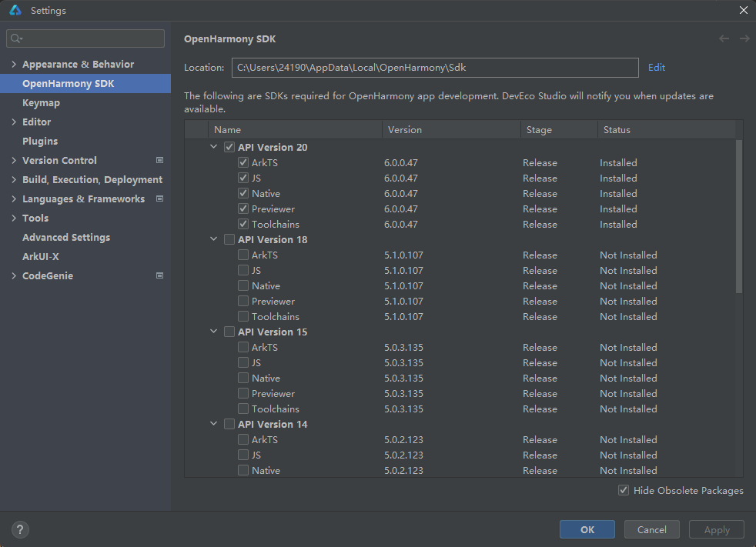Select OpenHarmony SDK settings page

tap(85, 83)
